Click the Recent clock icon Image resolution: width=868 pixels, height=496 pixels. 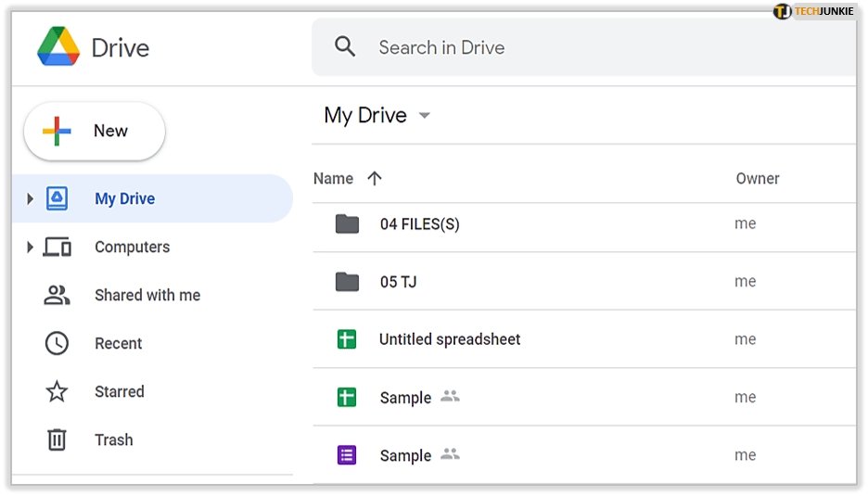coord(57,343)
